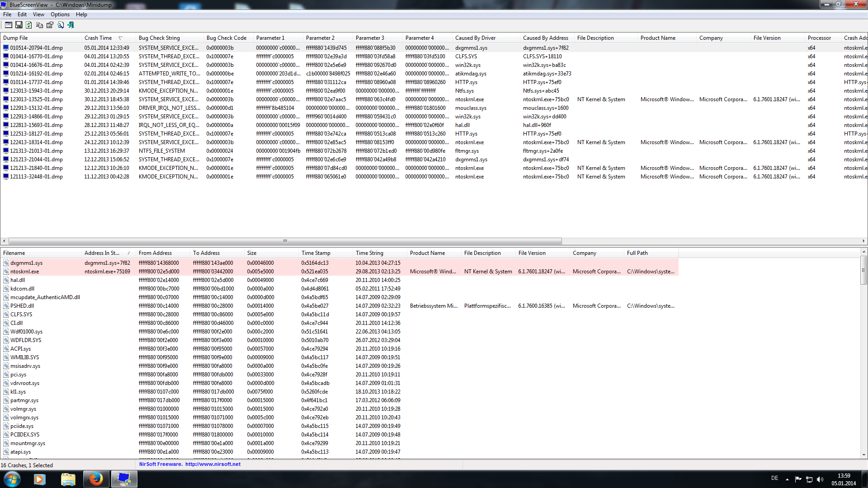Click the volume speaker tray icon
Image resolution: width=868 pixels, height=488 pixels.
click(820, 479)
